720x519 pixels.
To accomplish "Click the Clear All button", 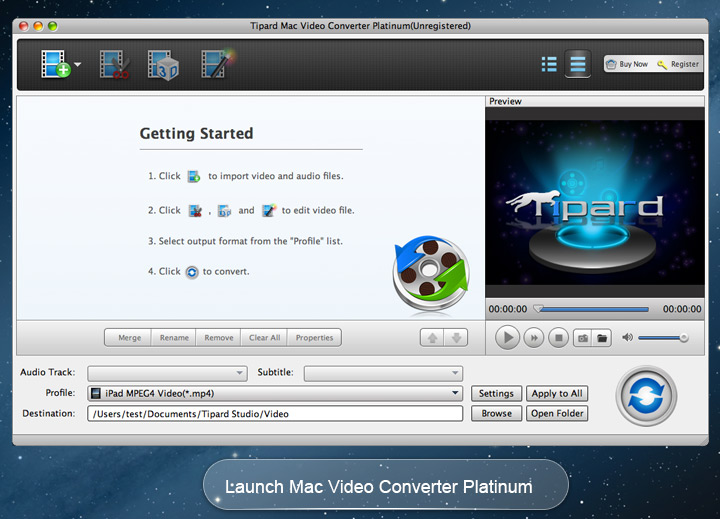I will (x=264, y=338).
